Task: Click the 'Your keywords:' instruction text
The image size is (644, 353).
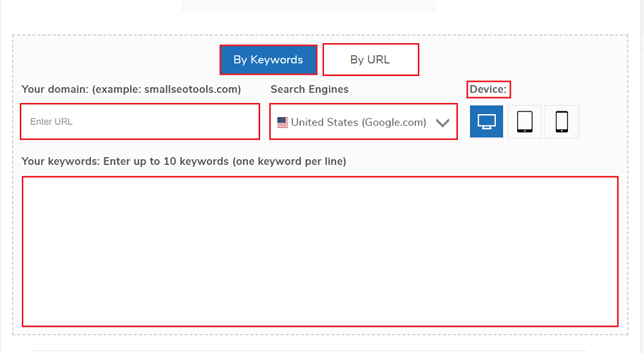Action: click(x=184, y=161)
